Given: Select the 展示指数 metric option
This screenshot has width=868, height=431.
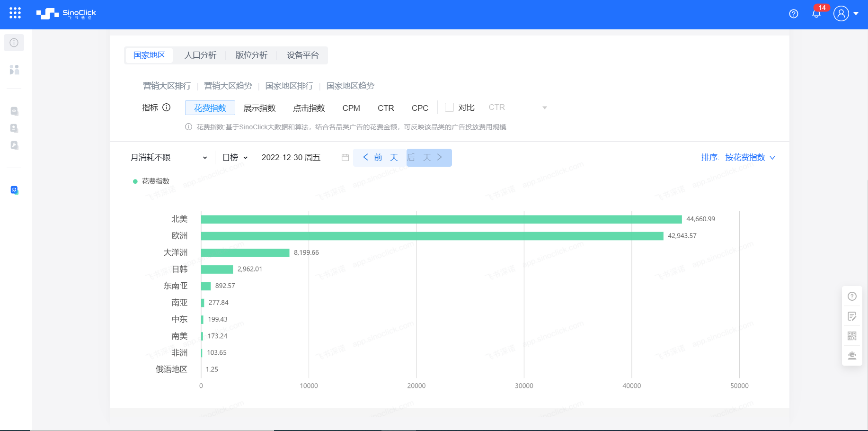Looking at the screenshot, I should (x=259, y=108).
